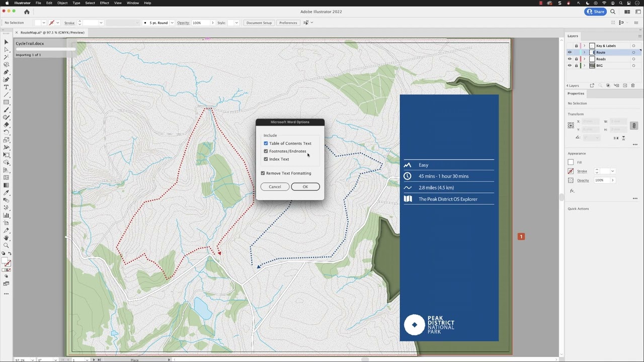Select the Eyedropper tool
644x362 pixels.
[x=6, y=193]
